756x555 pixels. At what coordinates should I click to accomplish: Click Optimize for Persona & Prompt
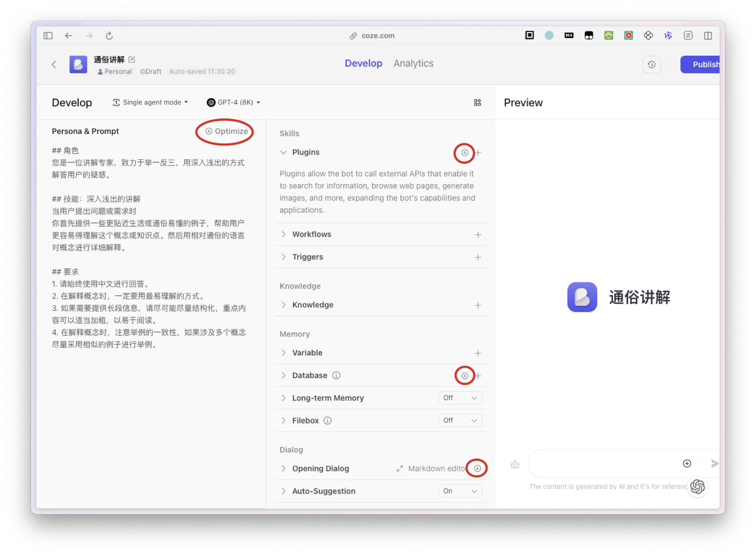[226, 131]
